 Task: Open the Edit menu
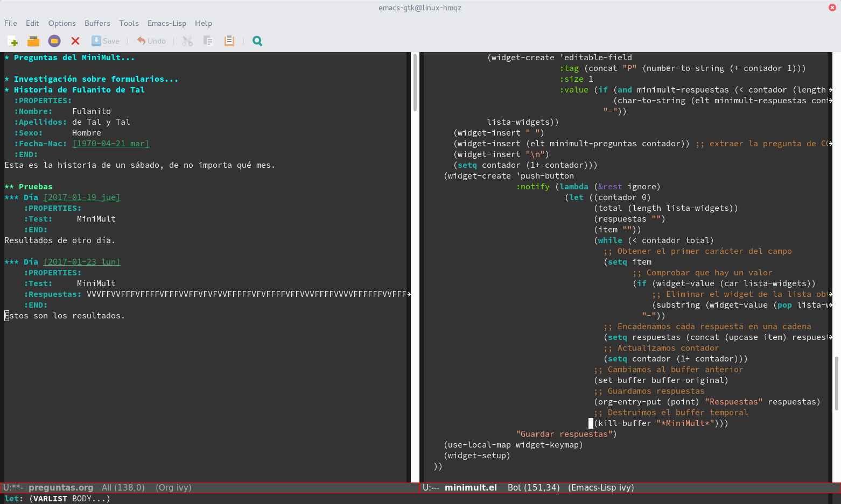click(32, 23)
